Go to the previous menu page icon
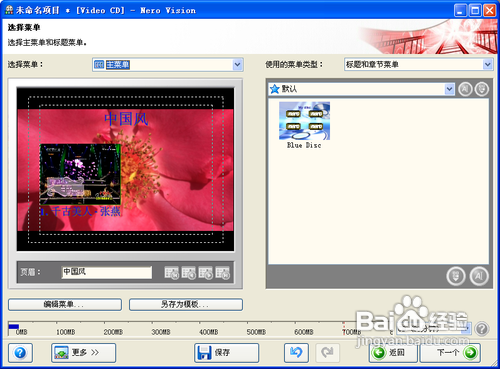 click(x=189, y=273)
